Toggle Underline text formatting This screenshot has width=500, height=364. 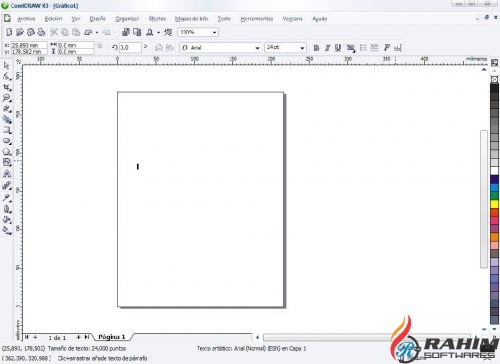point(338,48)
